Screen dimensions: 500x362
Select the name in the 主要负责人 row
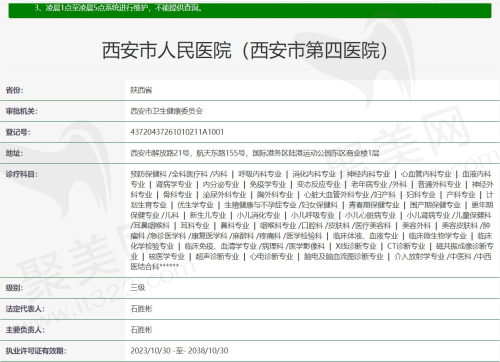[141, 330]
